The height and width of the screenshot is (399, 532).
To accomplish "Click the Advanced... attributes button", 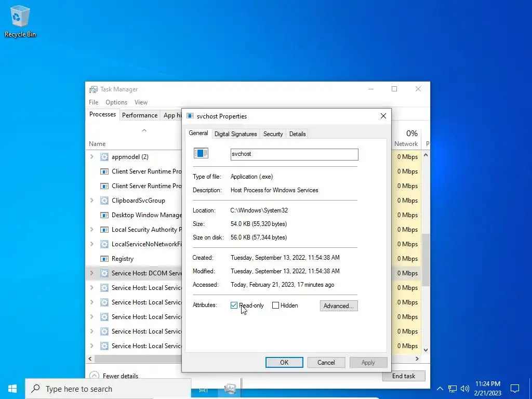I will (339, 305).
